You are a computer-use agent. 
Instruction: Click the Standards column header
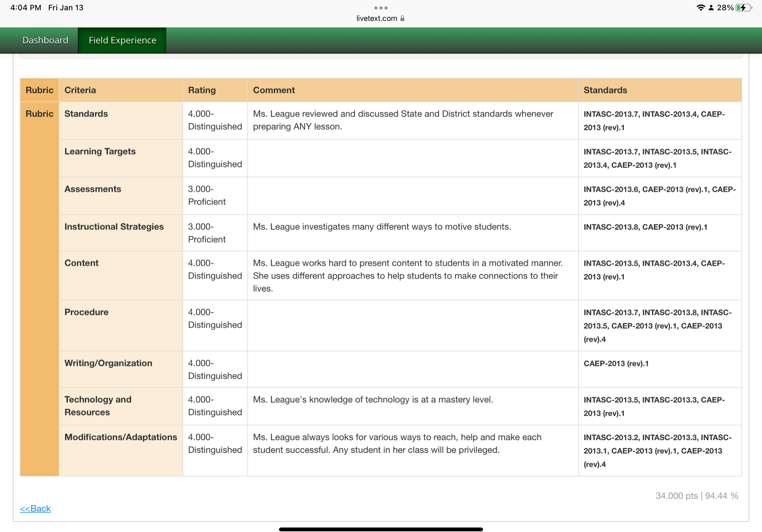(x=605, y=90)
